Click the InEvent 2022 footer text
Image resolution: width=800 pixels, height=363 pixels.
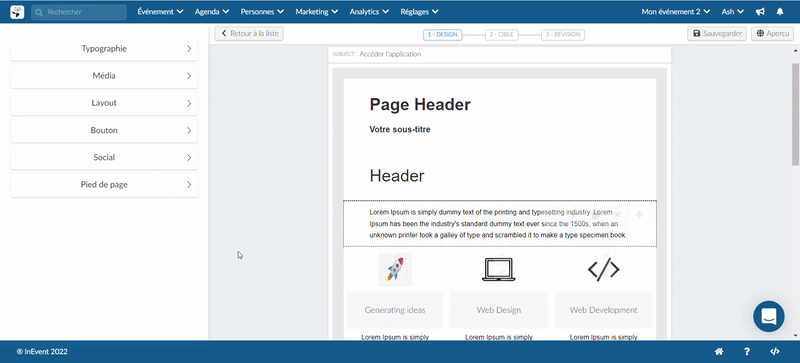(42, 352)
